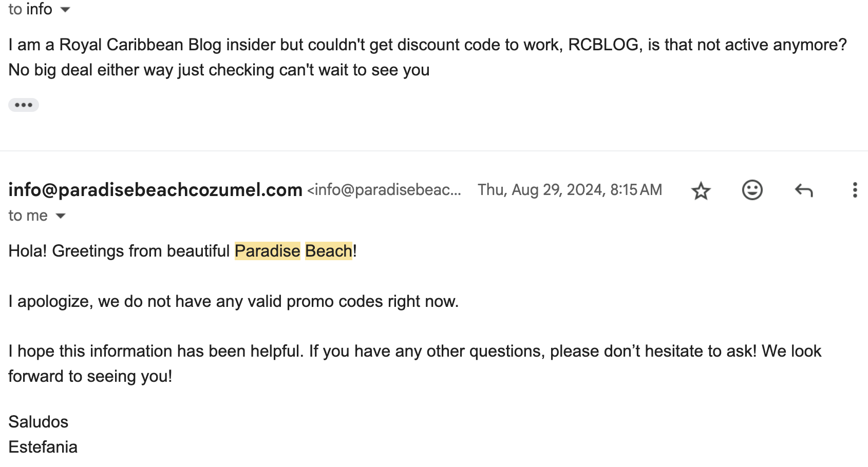The width and height of the screenshot is (868, 467).
Task: Click the highlighted word 'Beach'
Action: point(329,251)
